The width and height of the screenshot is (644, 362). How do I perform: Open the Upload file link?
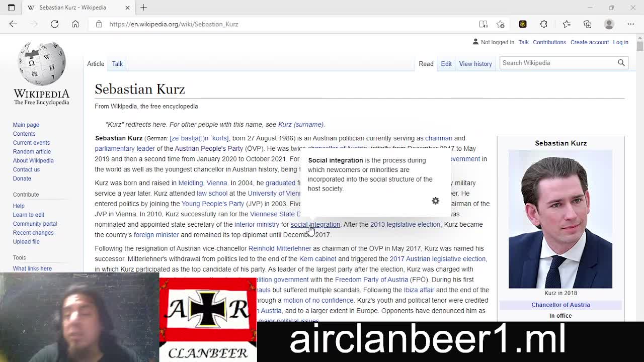26,242
